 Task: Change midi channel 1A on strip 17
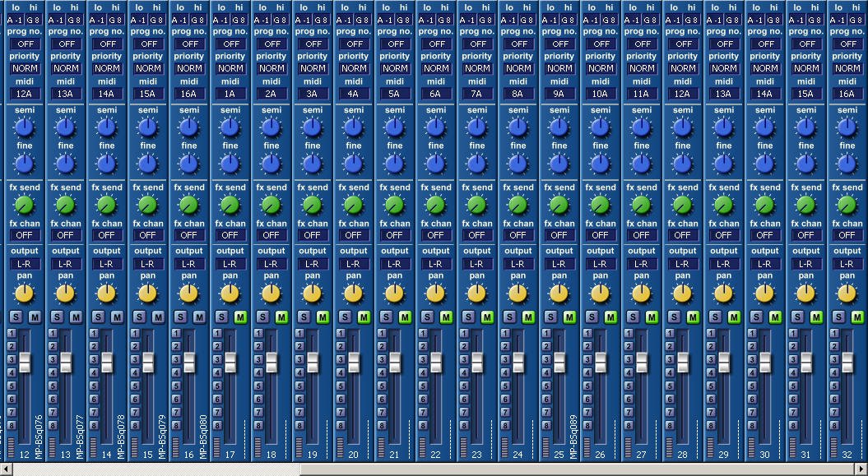[230, 94]
